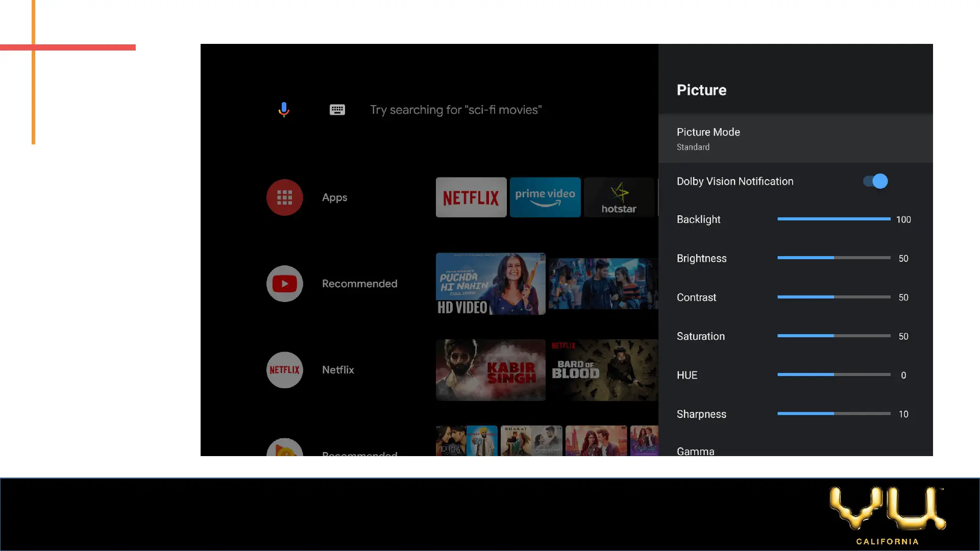Adjust the Contrast slider
The height and width of the screenshot is (551, 980).
coord(834,297)
